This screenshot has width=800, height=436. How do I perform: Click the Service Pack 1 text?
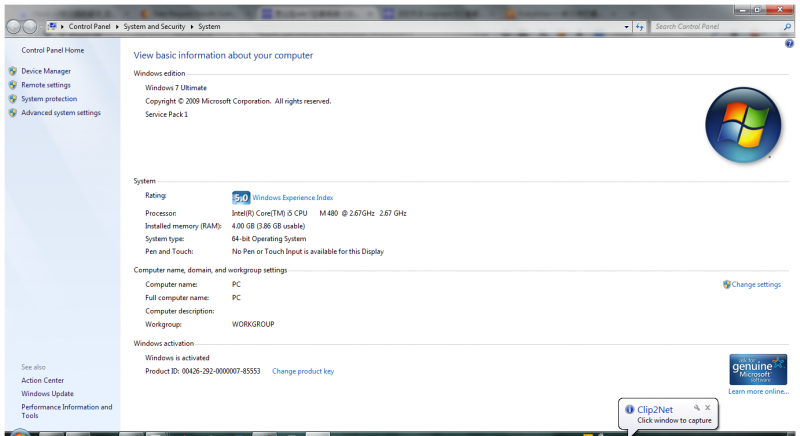(166, 114)
